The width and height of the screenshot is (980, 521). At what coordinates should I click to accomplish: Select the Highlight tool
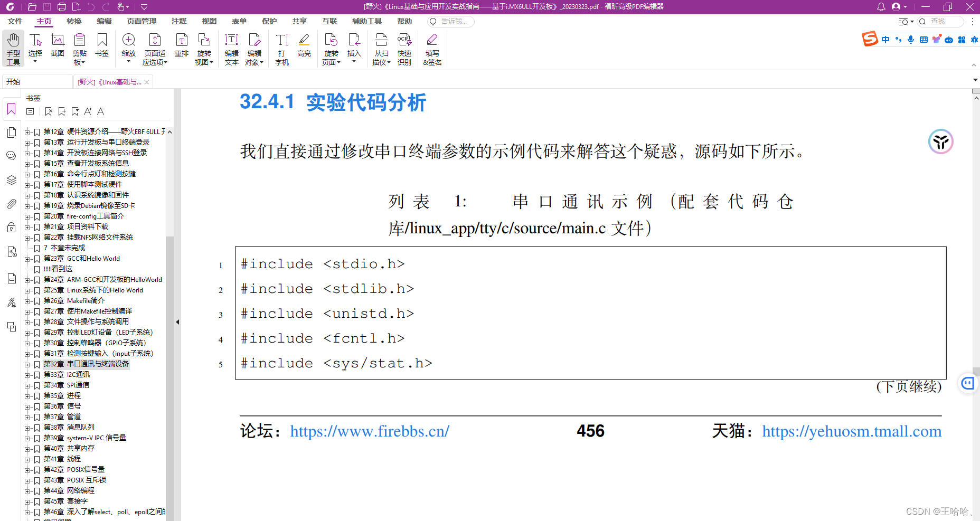tap(304, 45)
